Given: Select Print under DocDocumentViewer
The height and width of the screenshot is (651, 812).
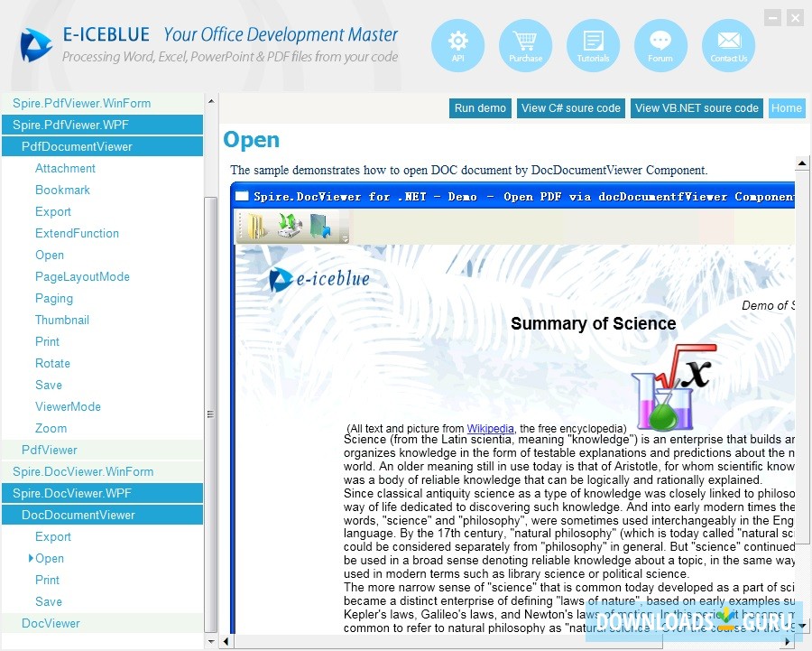Looking at the screenshot, I should pos(47,580).
